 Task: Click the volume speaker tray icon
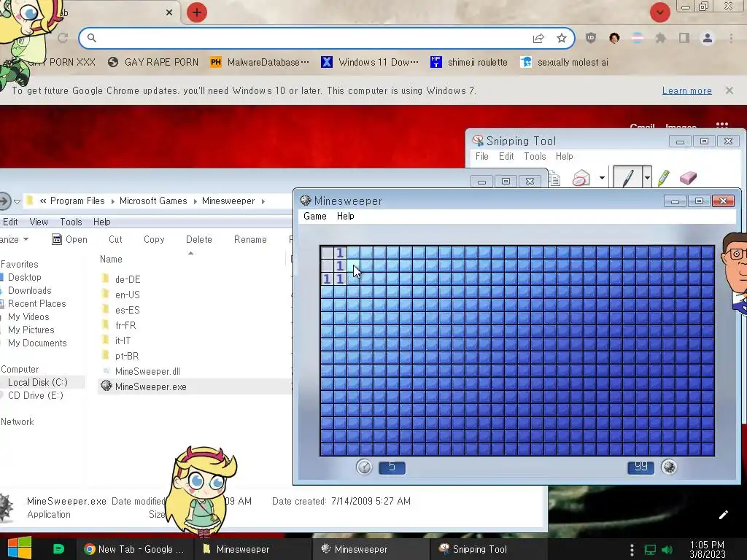667,550
